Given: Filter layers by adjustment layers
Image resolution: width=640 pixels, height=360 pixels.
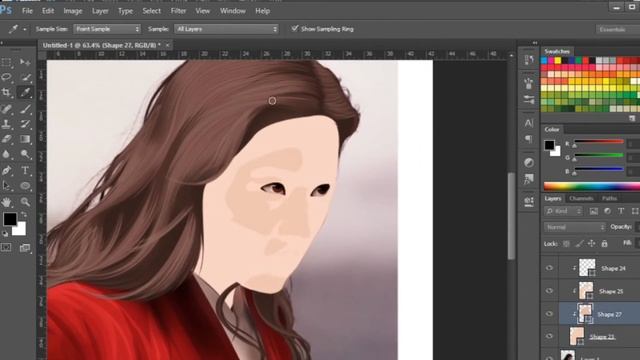Looking at the screenshot, I should 607,211.
